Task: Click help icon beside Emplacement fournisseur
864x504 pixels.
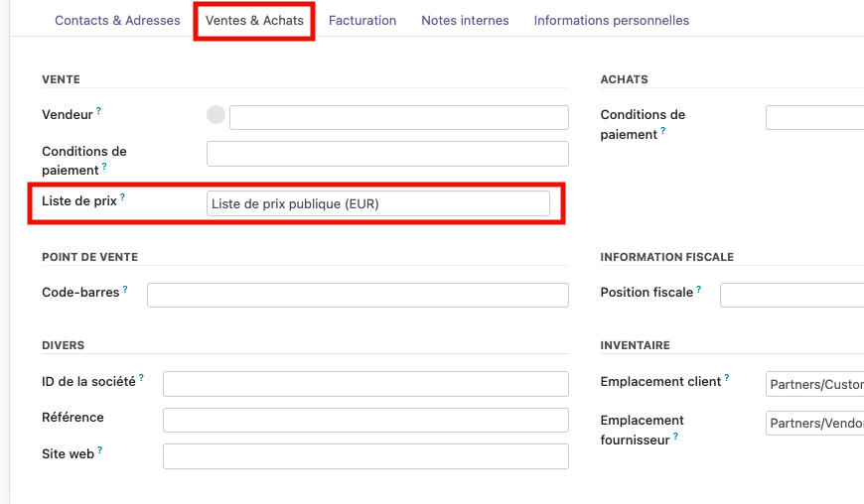Action: 676,437
